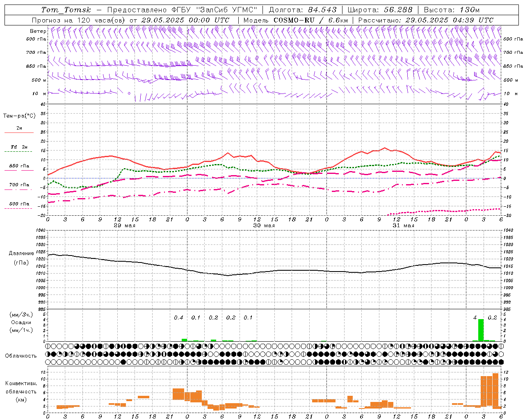Viewport: 525px width, 420px height.
Task: Click the Долгота: 84.543 value
Action: [303, 10]
